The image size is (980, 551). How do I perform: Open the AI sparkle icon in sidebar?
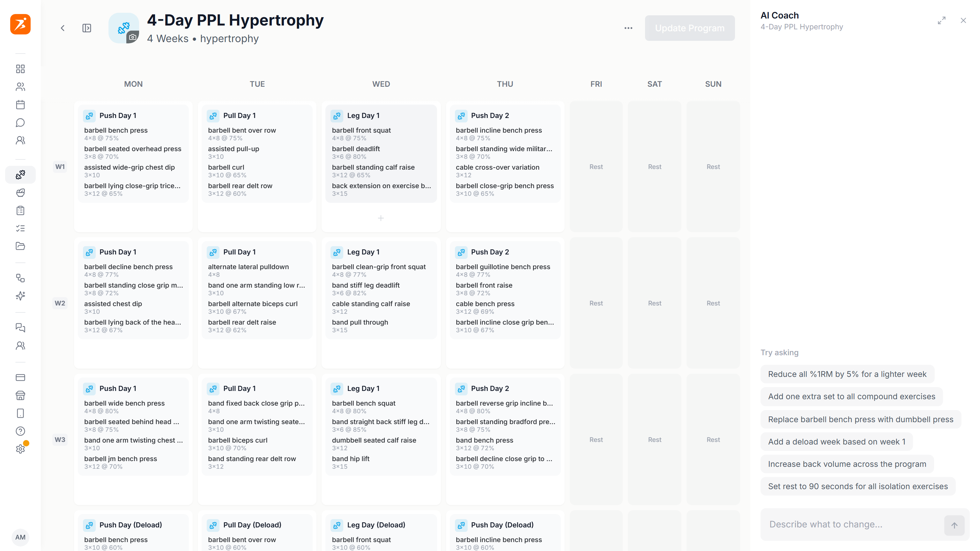(20, 296)
